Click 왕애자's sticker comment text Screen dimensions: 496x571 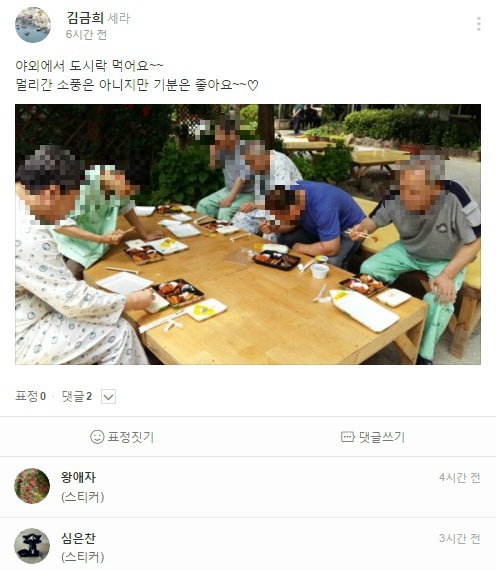[83, 497]
